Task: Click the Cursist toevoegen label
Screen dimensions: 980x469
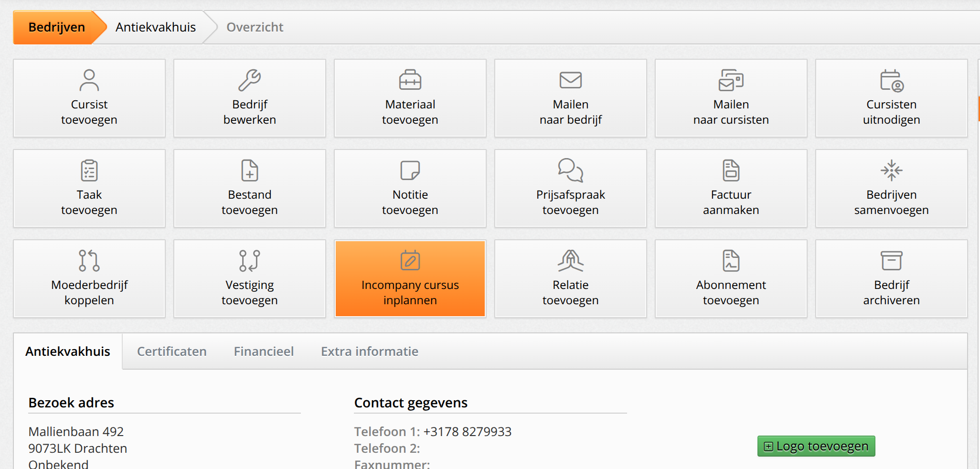Action: (89, 112)
